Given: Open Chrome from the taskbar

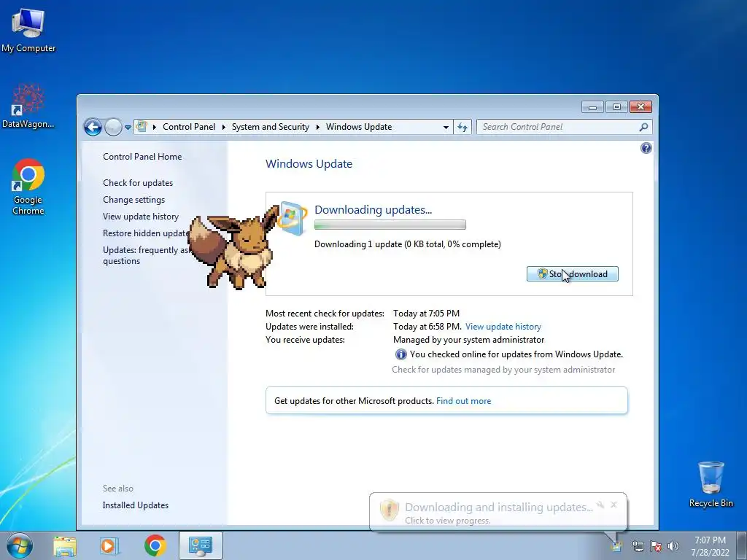Looking at the screenshot, I should click(x=155, y=545).
